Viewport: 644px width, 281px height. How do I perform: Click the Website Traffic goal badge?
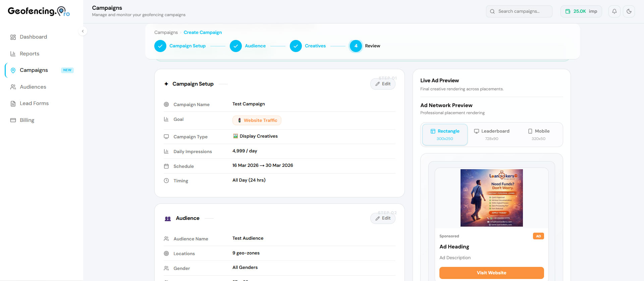point(257,121)
